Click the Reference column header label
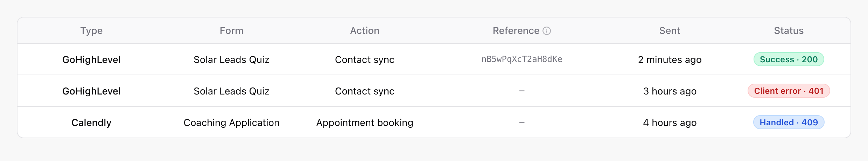 click(516, 31)
